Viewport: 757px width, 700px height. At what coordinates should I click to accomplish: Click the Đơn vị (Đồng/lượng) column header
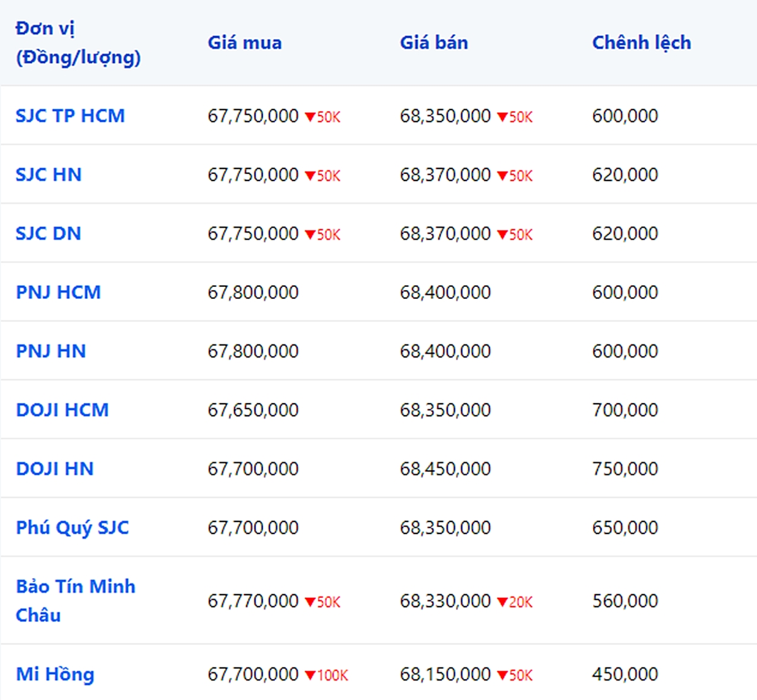click(78, 43)
